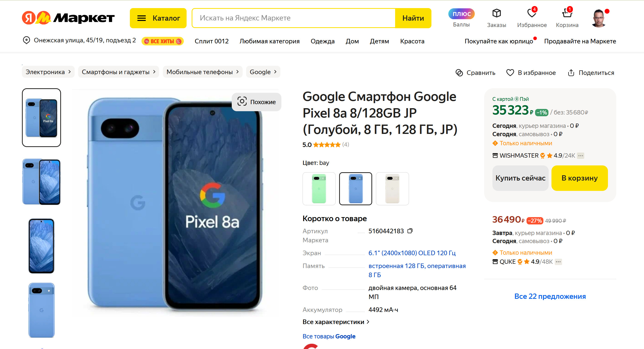Select the front-view phone thumbnail
Image resolution: width=644 pixels, height=349 pixels.
tap(41, 246)
